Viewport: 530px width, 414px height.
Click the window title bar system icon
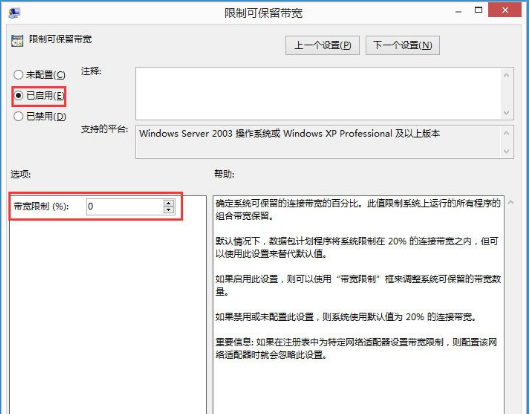point(15,13)
